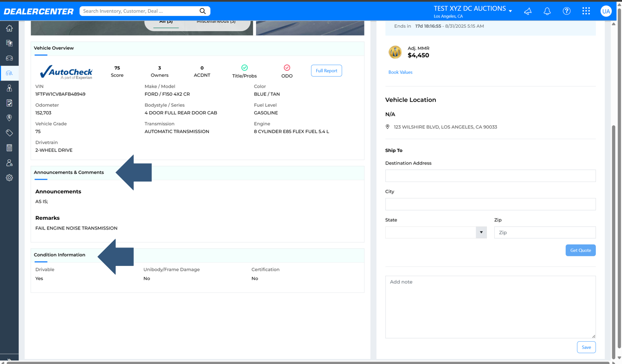Click the red ODO check icon
The image size is (622, 364).
pos(287,67)
